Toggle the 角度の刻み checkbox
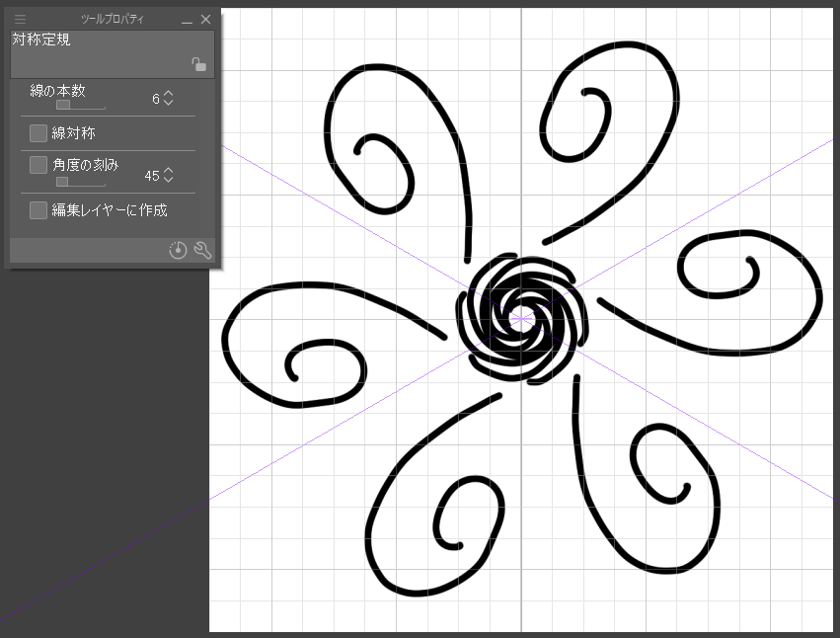Viewport: 840px width, 638px height. click(x=38, y=165)
